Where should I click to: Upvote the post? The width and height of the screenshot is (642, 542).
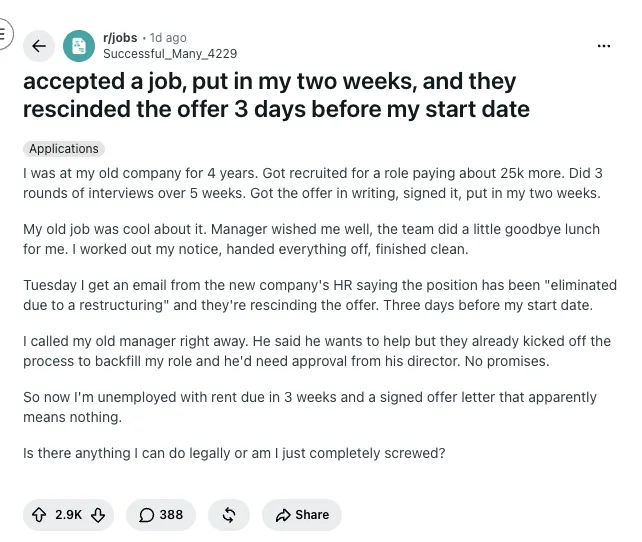coord(39,515)
